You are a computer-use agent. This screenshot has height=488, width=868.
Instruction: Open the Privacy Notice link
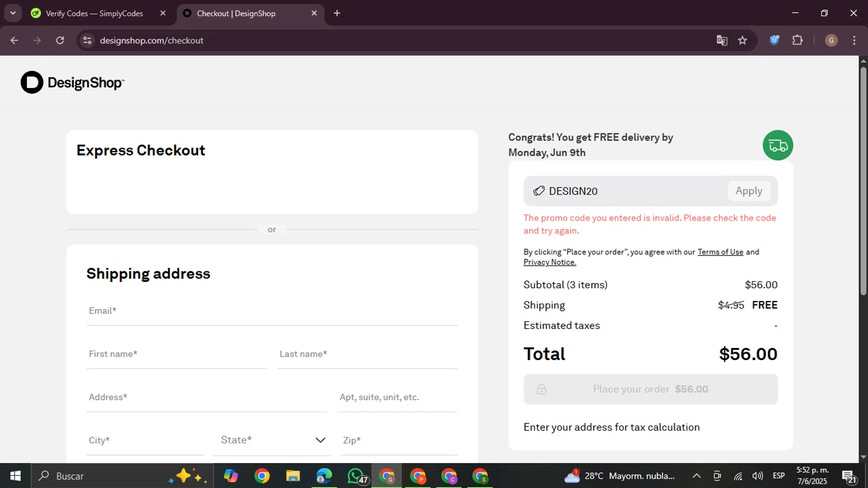click(550, 262)
